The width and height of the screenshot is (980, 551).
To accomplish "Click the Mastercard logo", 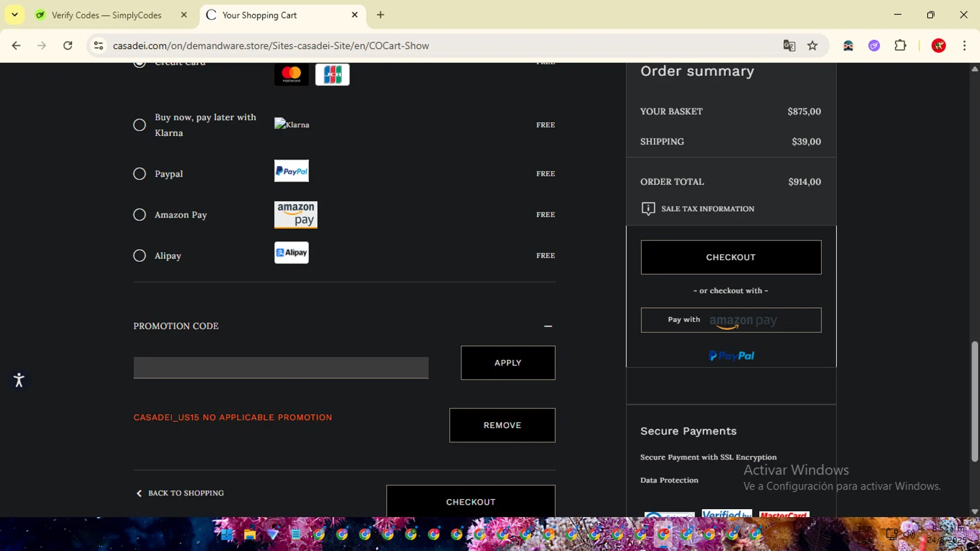I will [x=291, y=75].
